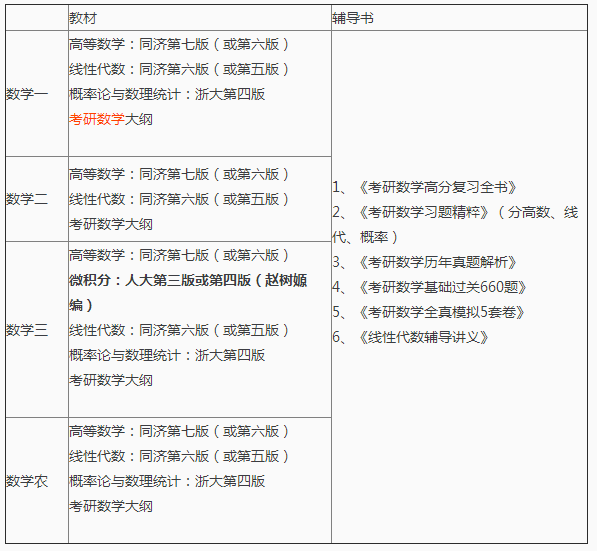597x551 pixels.
Task: Select "考研数学大纲" in the 数学农 row
Action: [x=111, y=506]
